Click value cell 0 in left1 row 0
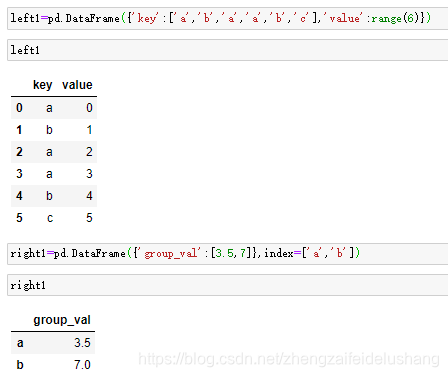 (x=89, y=108)
